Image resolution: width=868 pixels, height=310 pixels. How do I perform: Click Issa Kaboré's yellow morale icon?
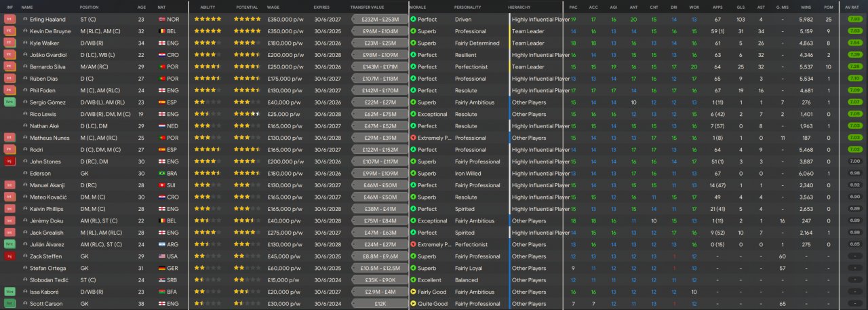click(x=414, y=292)
